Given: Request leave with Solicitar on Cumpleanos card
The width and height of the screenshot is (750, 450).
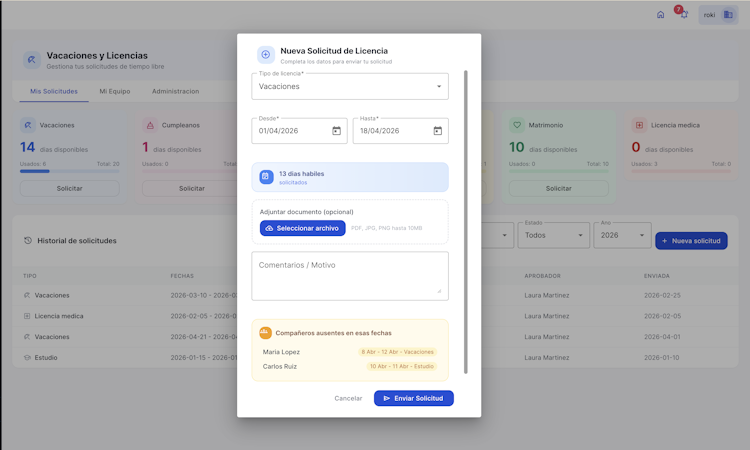Looking at the screenshot, I should pos(191,188).
